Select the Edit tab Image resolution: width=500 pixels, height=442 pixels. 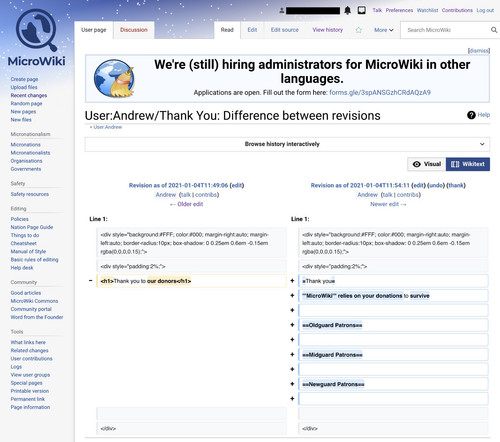coord(252,30)
